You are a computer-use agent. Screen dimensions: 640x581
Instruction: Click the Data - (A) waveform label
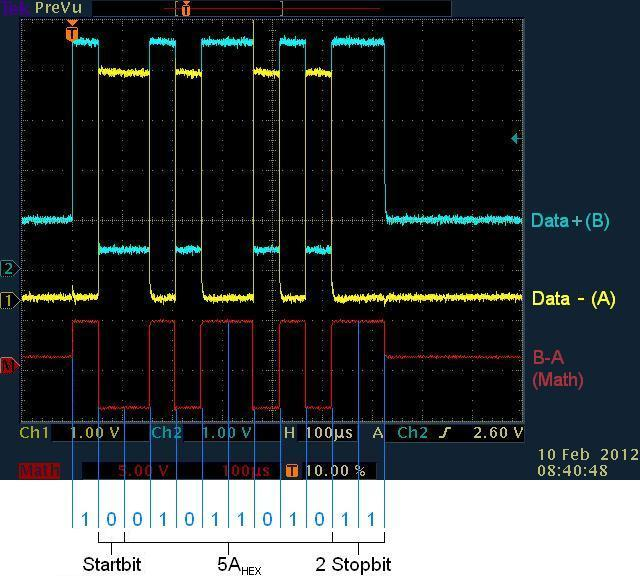tap(573, 298)
